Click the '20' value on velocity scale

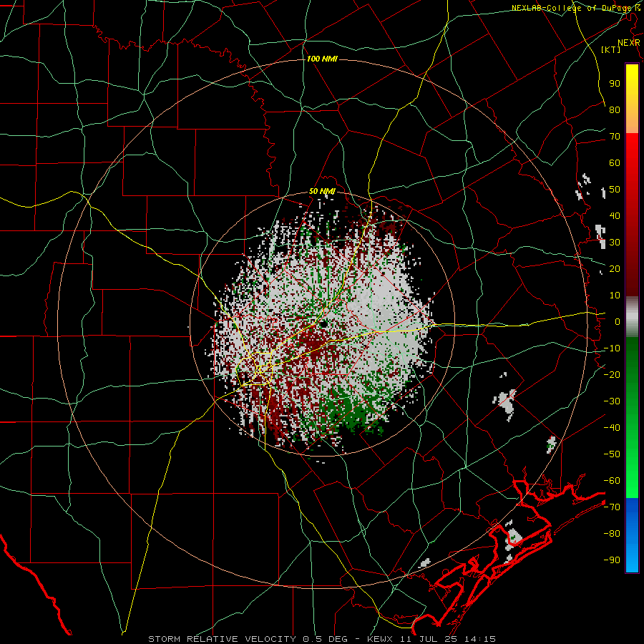(x=615, y=268)
